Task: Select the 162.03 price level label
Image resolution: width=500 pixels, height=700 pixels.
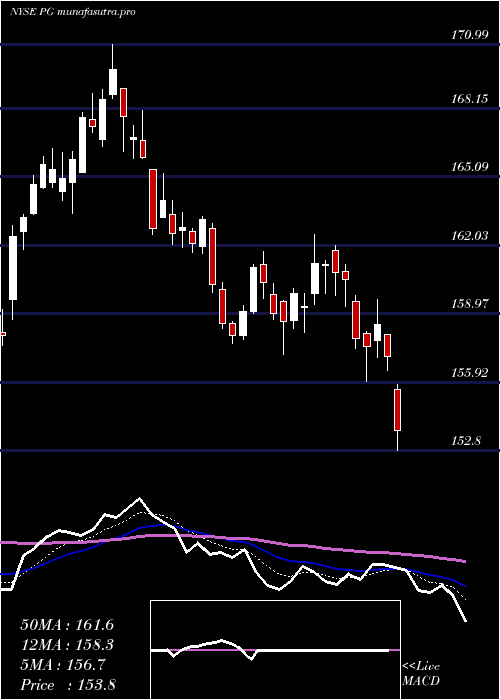Action: point(469,236)
